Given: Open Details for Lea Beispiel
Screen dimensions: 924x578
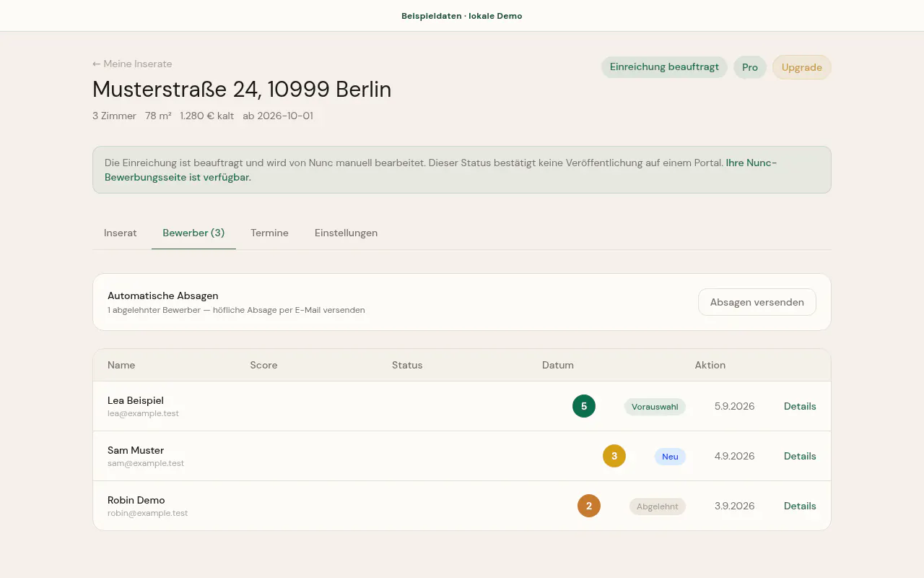Looking at the screenshot, I should [800, 406].
